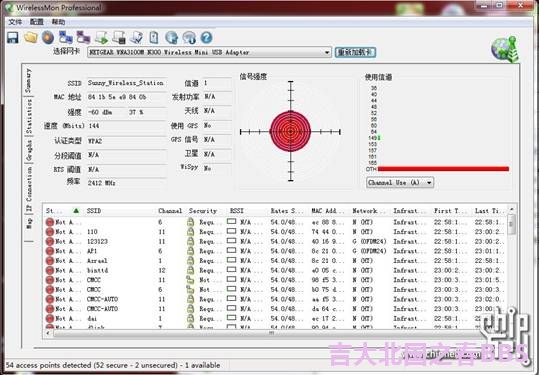Click the blue linked computers toolbar icon
The width and height of the screenshot is (539, 375).
coord(65,37)
